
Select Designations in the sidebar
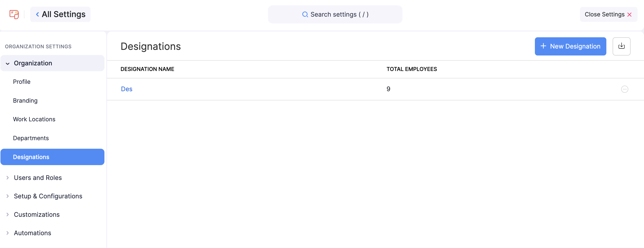31,157
